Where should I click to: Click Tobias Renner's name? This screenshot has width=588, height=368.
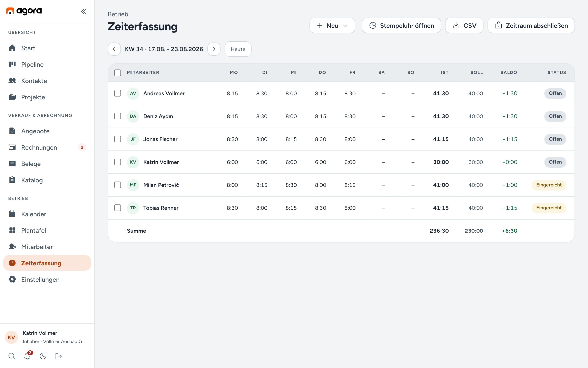[x=161, y=208]
